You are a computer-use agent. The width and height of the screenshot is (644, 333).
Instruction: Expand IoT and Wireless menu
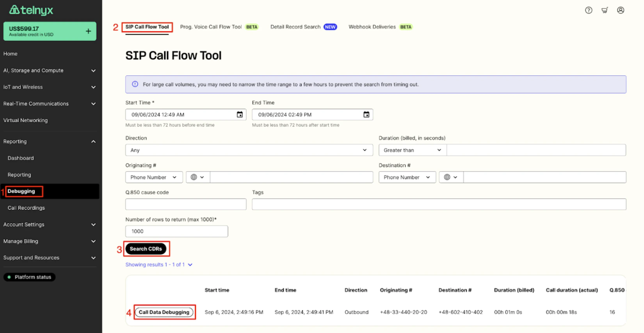(50, 87)
